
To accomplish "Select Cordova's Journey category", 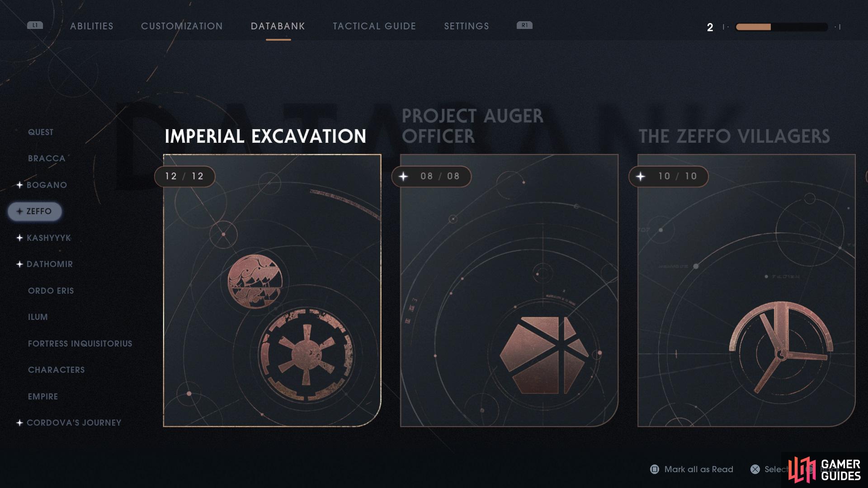I will [x=74, y=422].
